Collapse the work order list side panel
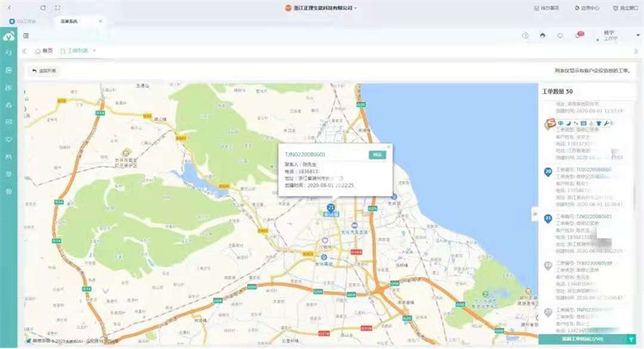This screenshot has height=349, width=644. (535, 214)
